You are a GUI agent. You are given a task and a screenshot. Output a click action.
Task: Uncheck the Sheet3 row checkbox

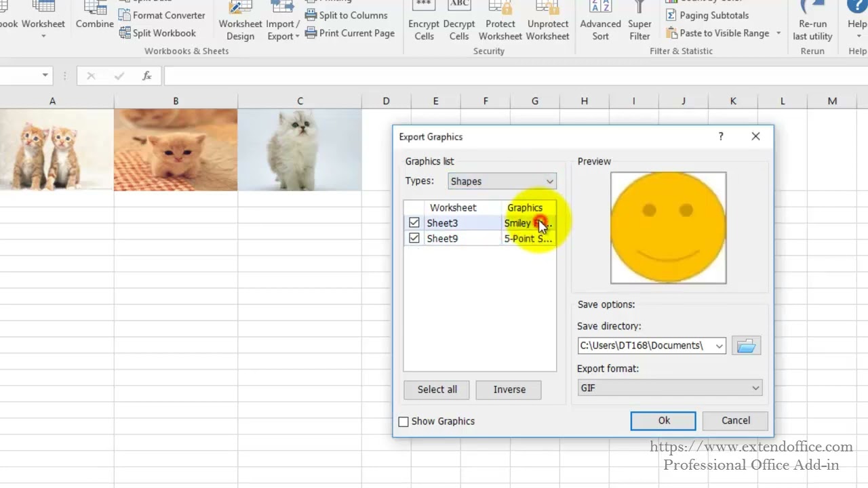coord(414,222)
